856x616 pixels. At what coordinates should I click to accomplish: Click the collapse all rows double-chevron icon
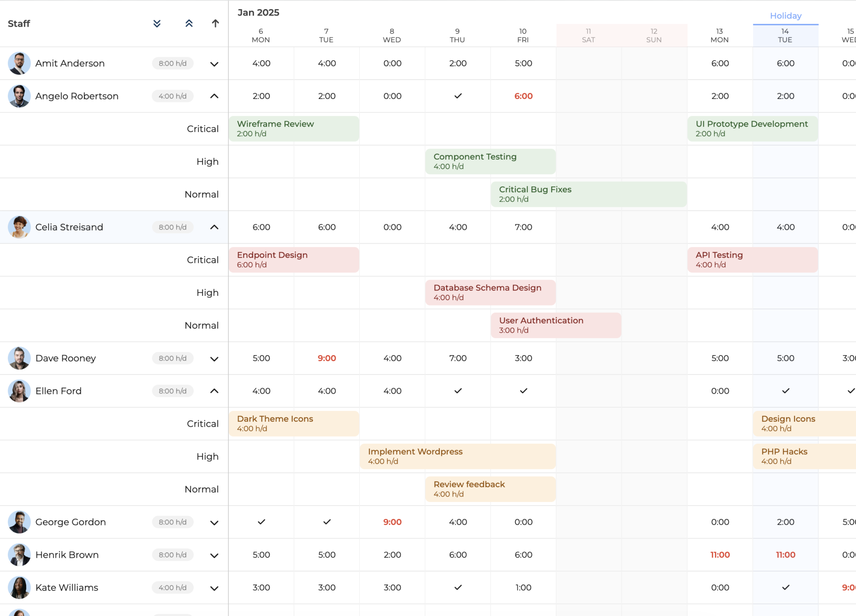tap(189, 23)
